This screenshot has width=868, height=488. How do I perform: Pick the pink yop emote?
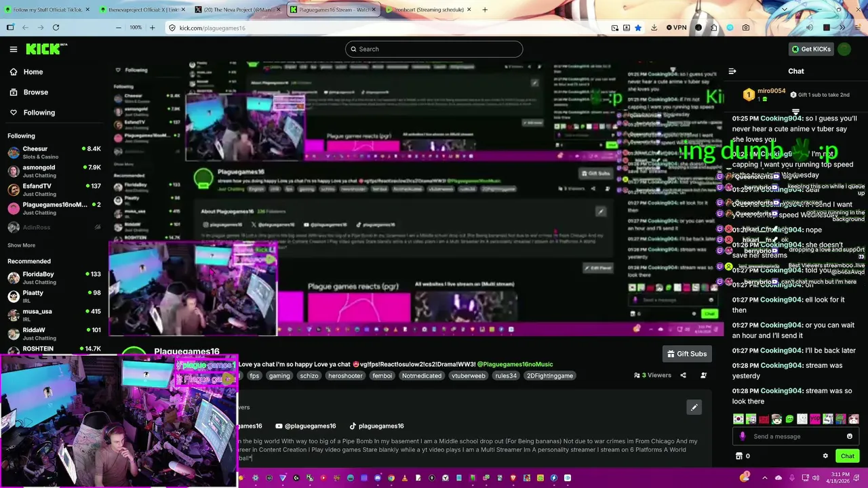click(x=815, y=420)
